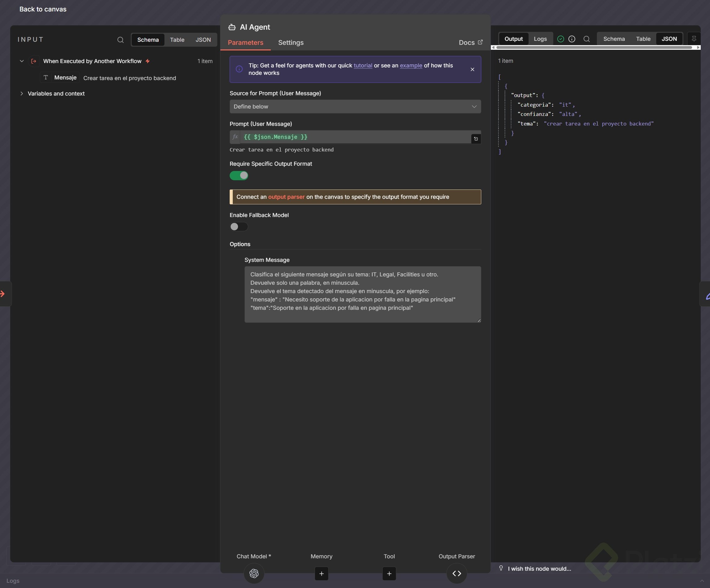
Task: Add a Tool sub-node with plus
Action: pos(389,573)
